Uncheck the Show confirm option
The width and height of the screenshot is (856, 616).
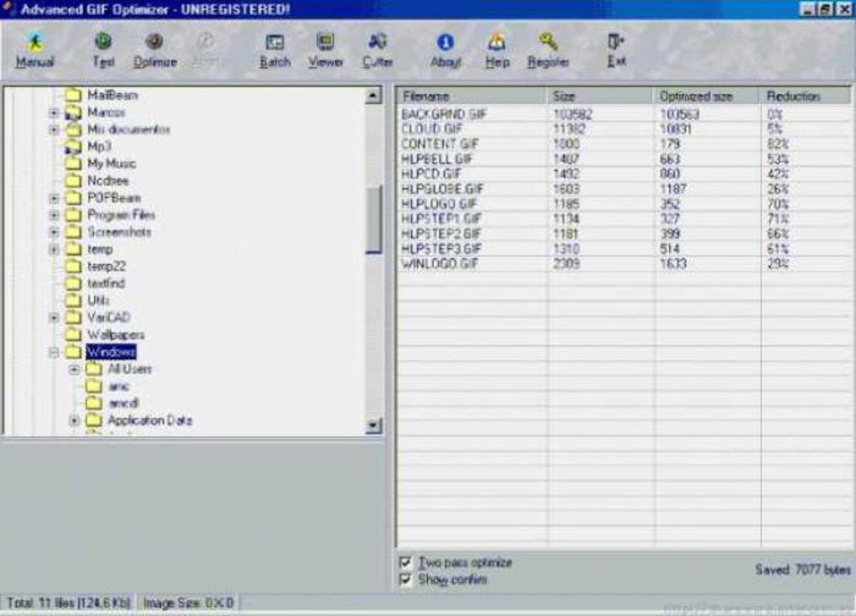(x=405, y=578)
